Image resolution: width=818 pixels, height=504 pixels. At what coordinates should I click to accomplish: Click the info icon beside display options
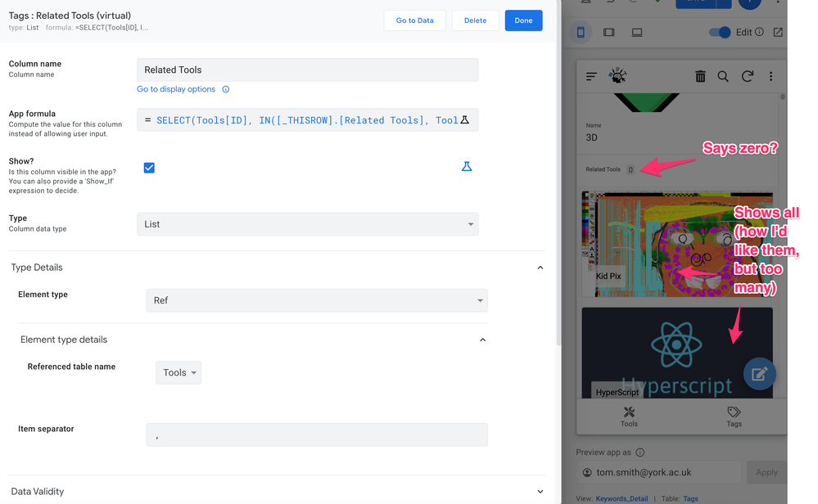pos(226,89)
